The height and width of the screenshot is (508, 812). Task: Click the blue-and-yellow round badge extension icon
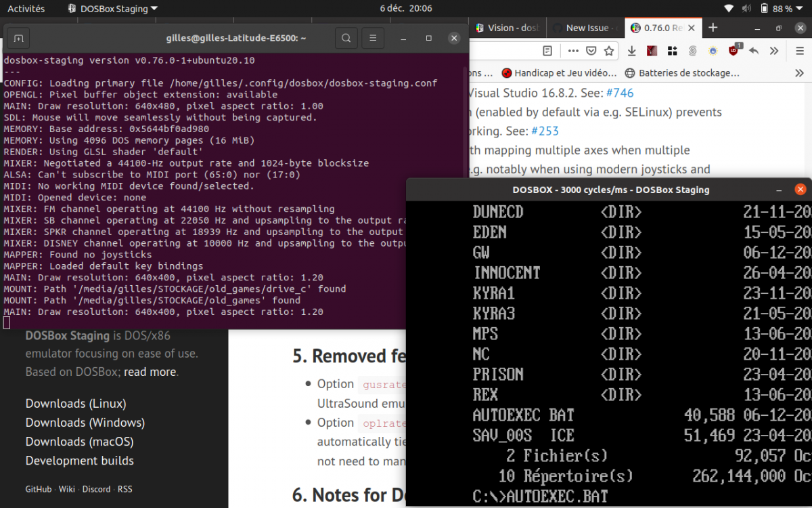pos(713,51)
